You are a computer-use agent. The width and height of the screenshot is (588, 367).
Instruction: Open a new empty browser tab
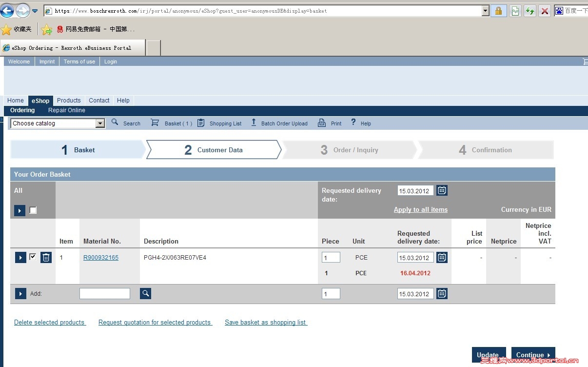154,48
